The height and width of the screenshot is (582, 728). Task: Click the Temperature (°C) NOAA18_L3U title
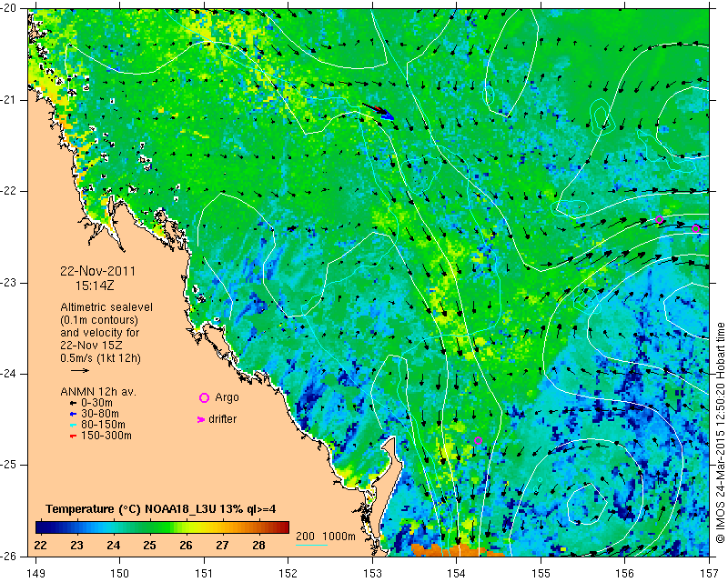coord(161,509)
